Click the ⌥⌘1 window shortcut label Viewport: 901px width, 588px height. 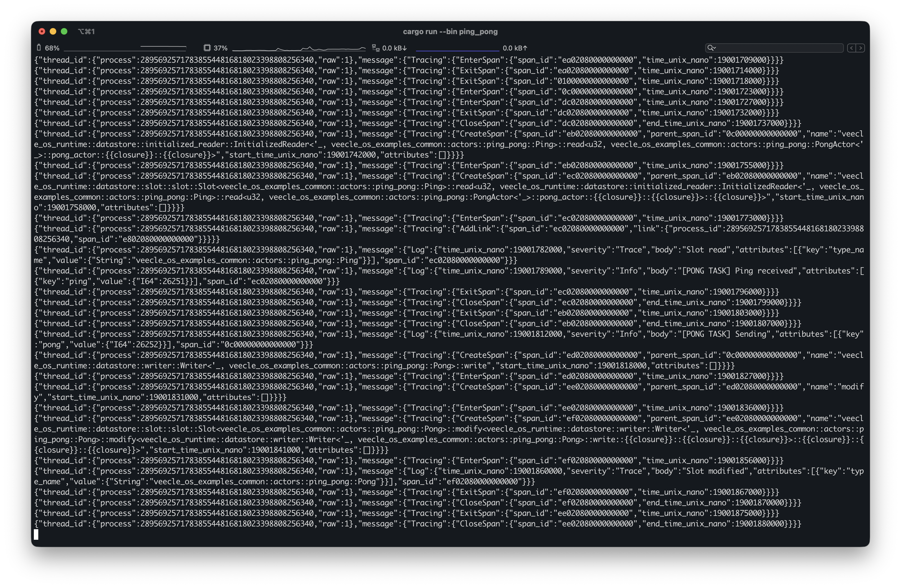[x=86, y=31]
